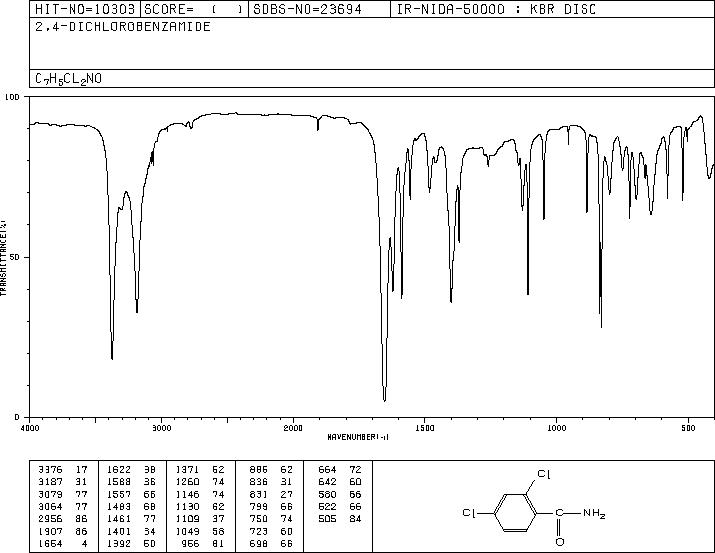The image size is (715, 553).
Task: Select the molecular formula C7H5CL2NO
Action: point(68,79)
